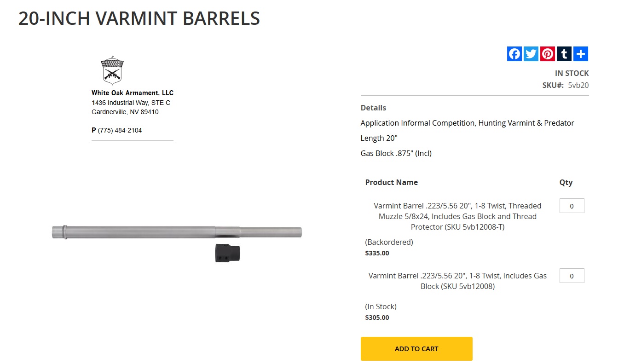624x364 pixels.
Task: Click the White Oak Armament crest logo
Action: click(112, 71)
